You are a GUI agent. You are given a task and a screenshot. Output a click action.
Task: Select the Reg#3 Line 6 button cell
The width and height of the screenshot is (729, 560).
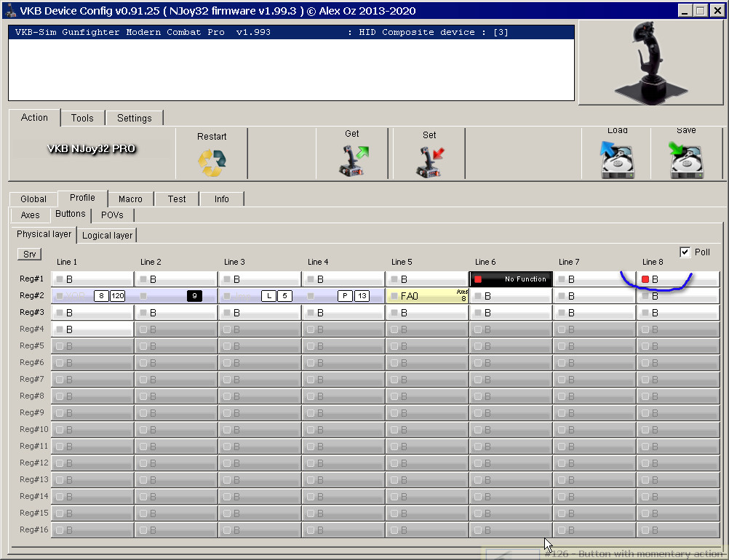(x=511, y=312)
